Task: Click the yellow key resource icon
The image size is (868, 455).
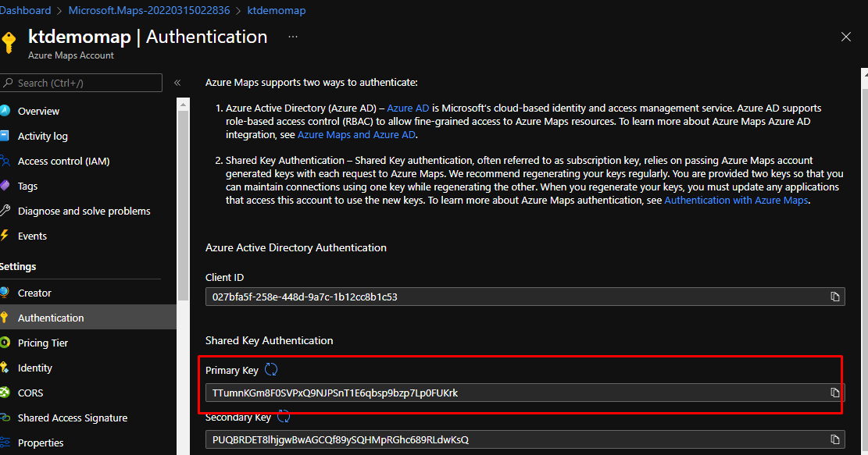Action: click(9, 43)
